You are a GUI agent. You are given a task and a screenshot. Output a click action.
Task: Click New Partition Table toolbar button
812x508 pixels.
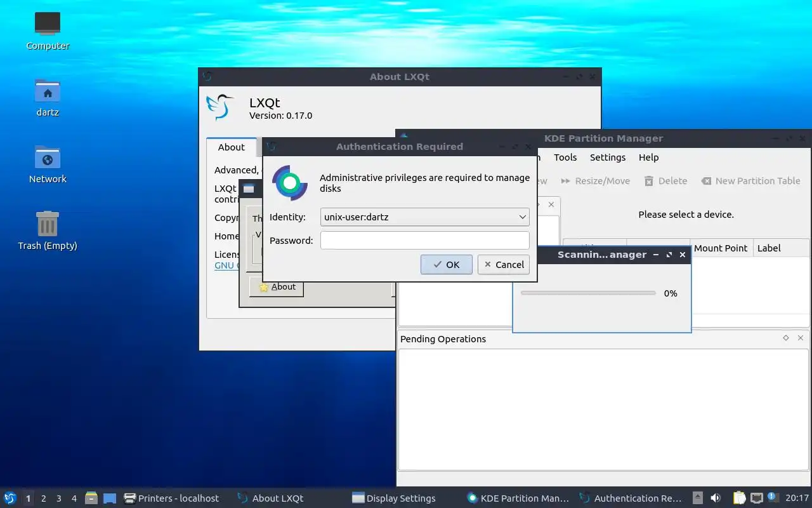tap(750, 181)
